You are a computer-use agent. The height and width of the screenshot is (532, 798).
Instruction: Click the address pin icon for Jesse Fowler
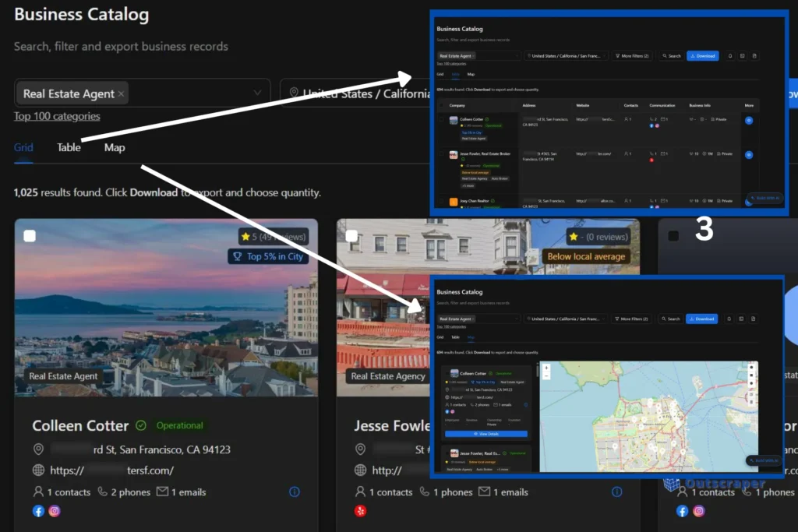pyautogui.click(x=360, y=449)
